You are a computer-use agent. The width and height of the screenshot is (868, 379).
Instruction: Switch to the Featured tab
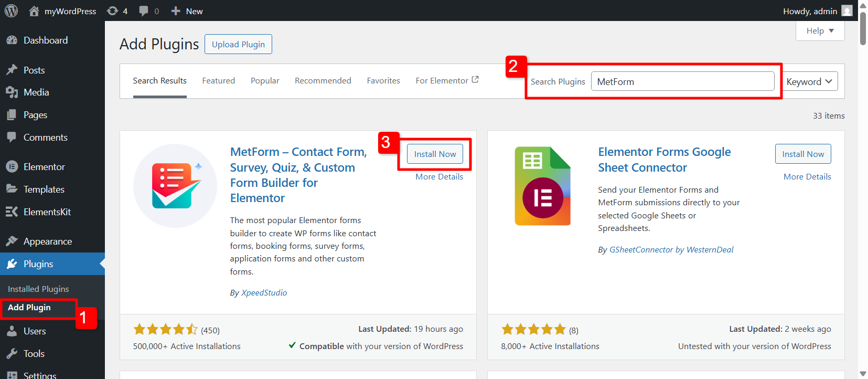(219, 81)
